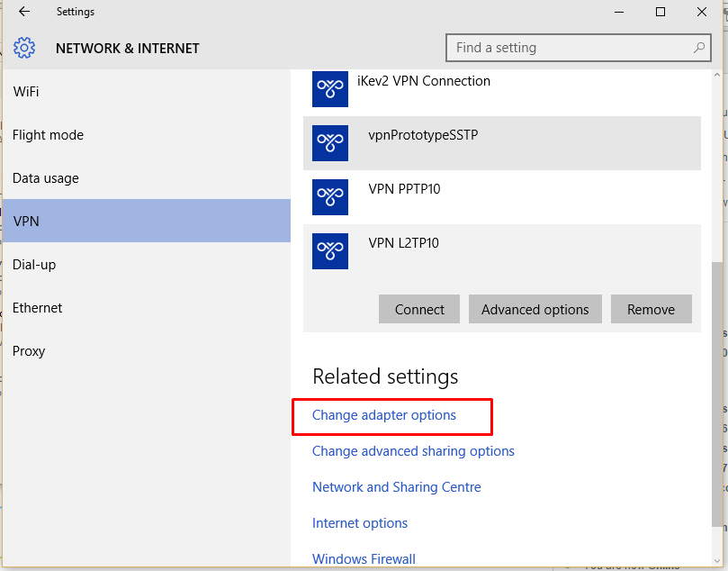Click the back arrow in Settings title bar
This screenshot has height=571, width=728.
24,12
